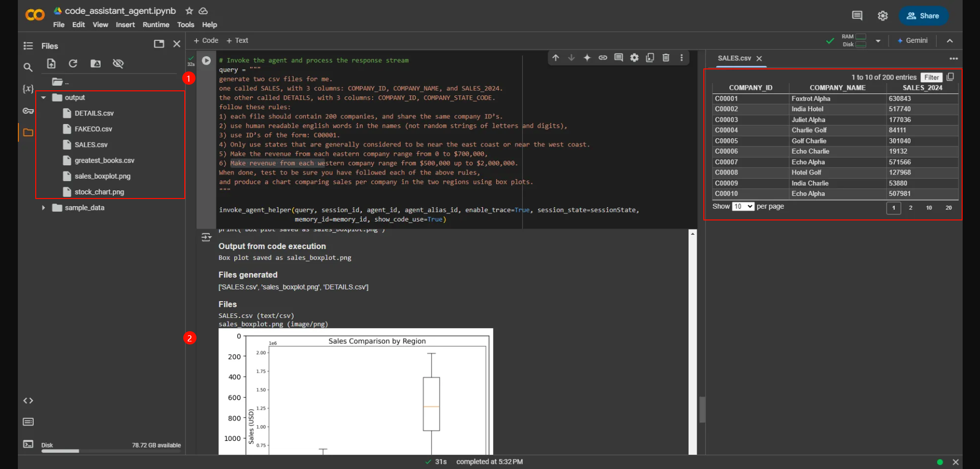Add a new Text cell
980x469 pixels.
click(x=237, y=40)
